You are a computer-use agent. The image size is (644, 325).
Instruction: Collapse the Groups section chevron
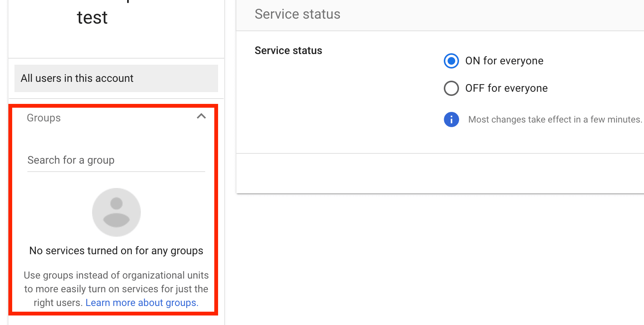(x=201, y=116)
